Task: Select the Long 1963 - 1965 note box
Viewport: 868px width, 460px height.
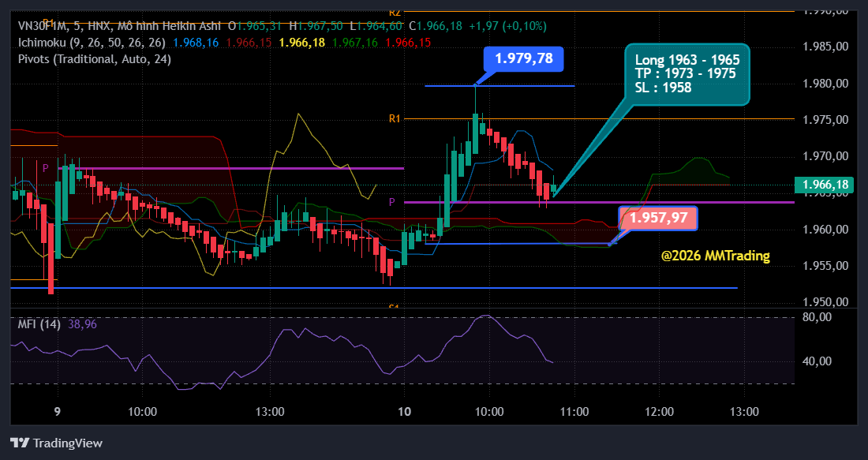Action: [687, 74]
